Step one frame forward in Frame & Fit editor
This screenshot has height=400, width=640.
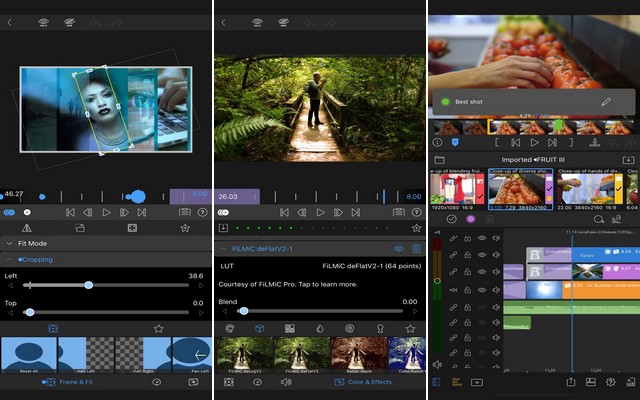pyautogui.click(x=124, y=212)
